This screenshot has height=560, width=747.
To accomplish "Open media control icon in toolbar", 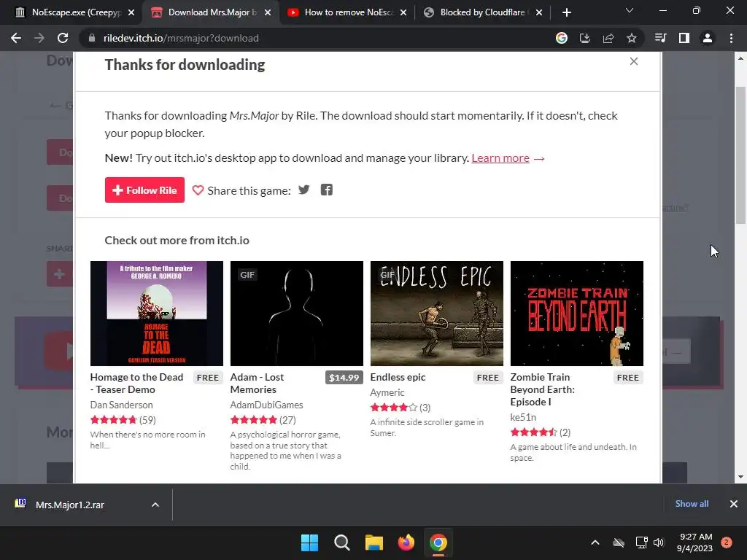I will point(660,38).
